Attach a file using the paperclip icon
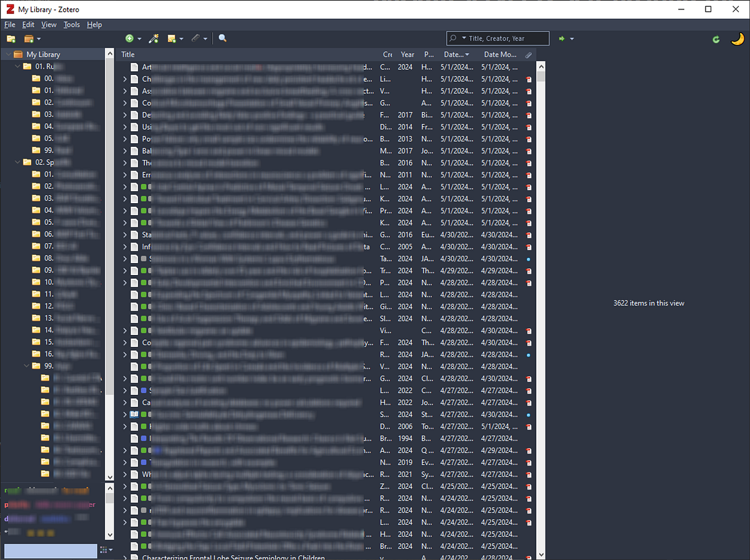The image size is (750, 560). (195, 38)
